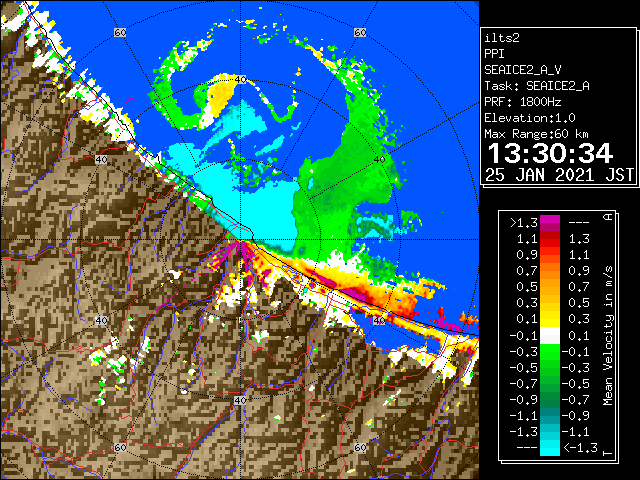Click the white band in the color bar

click(x=550, y=336)
